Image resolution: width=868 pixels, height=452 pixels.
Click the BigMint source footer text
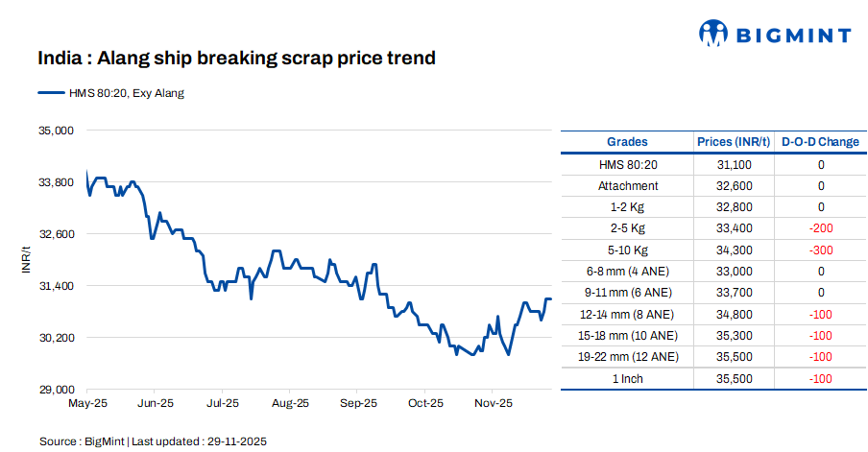(x=152, y=441)
